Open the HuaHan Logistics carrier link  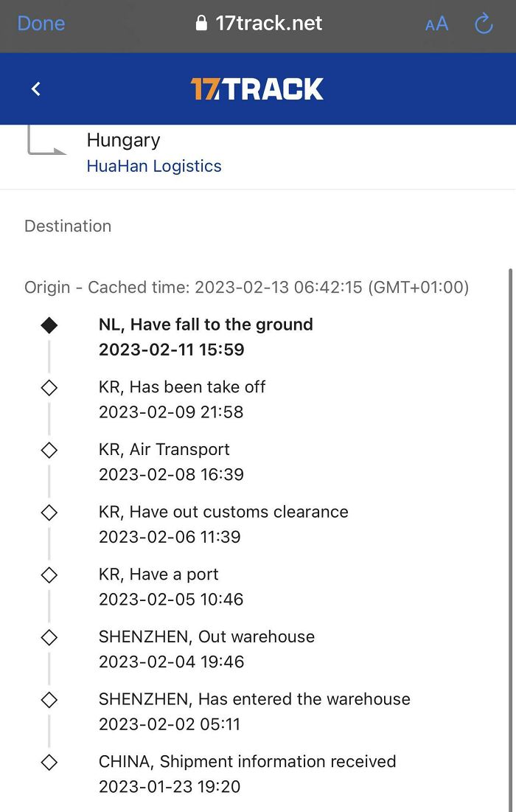[154, 166]
